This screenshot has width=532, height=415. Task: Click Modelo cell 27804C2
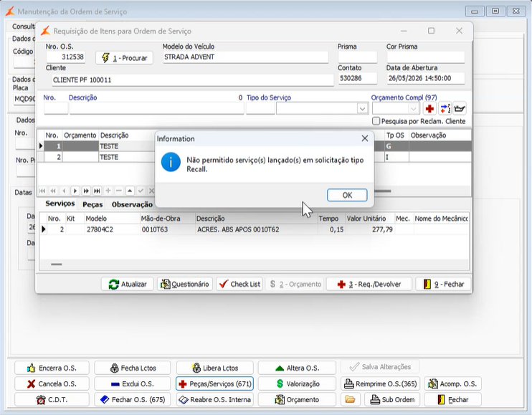112,229
